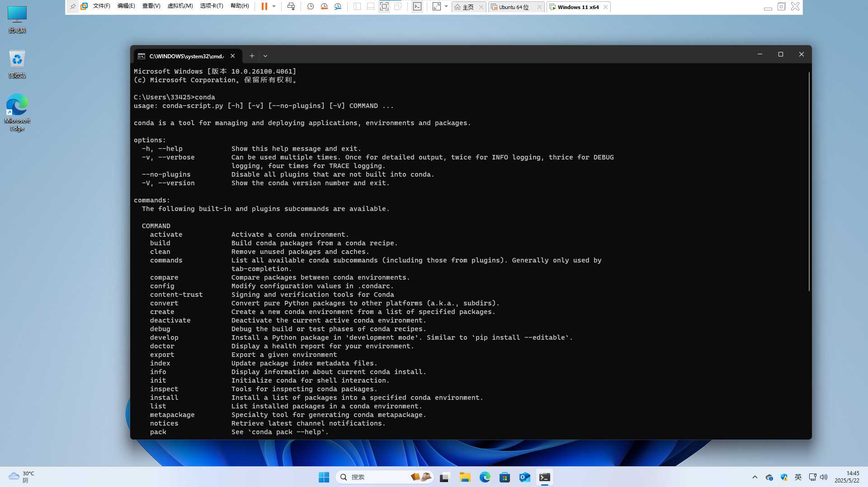Add a new terminal tab with plus button
The height and width of the screenshot is (487, 868).
point(252,56)
